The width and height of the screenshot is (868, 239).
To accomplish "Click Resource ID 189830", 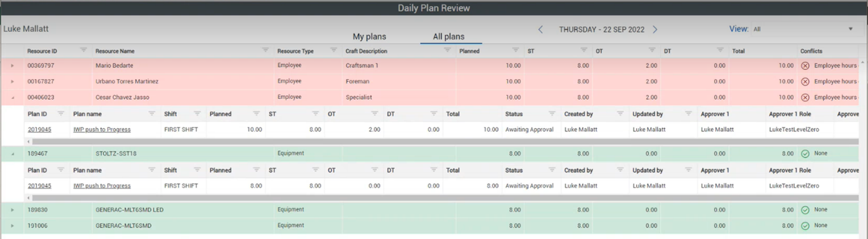I will point(37,210).
